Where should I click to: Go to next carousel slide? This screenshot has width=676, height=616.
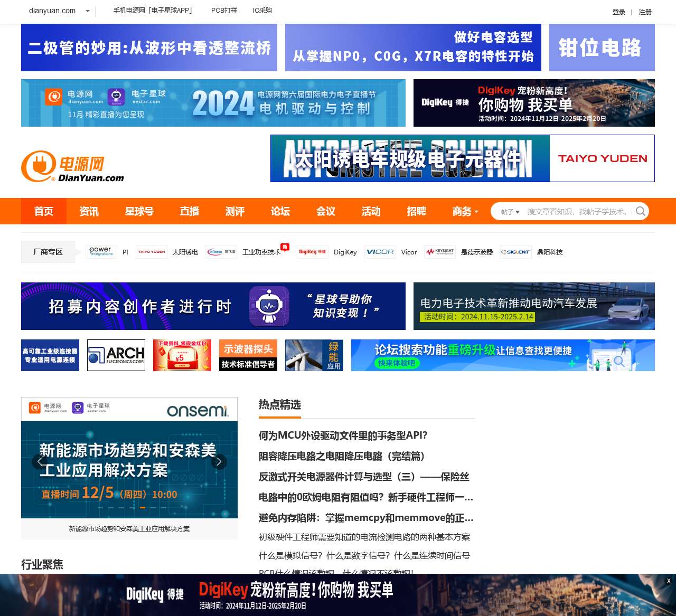tap(219, 462)
